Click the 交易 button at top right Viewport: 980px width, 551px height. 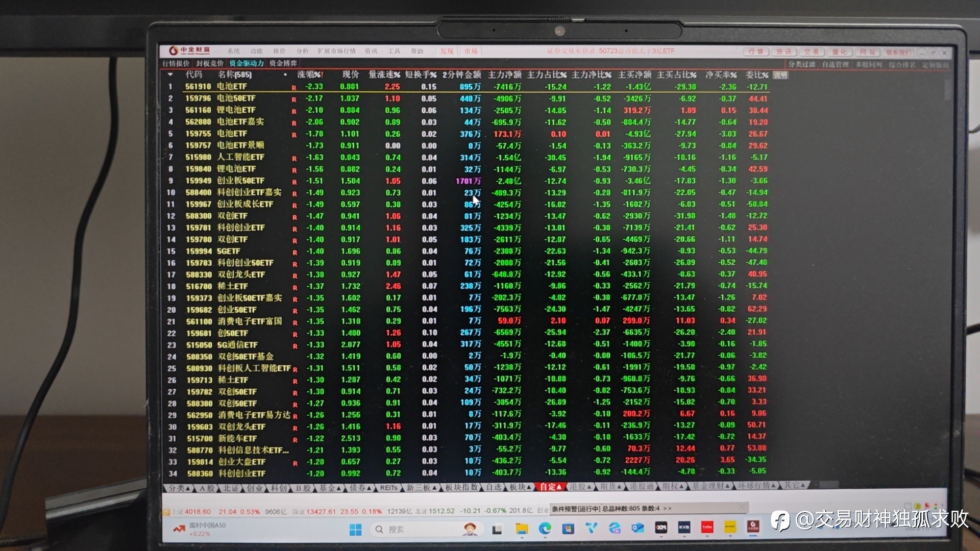pos(811,52)
